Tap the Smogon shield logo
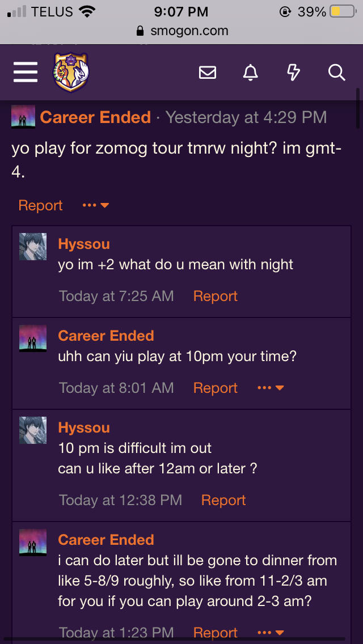The image size is (363, 644). click(71, 72)
